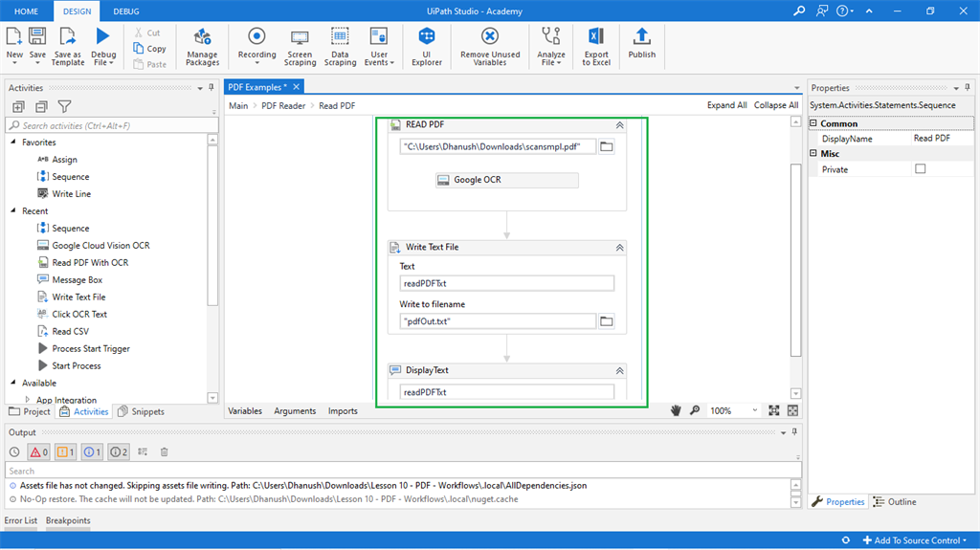The height and width of the screenshot is (550, 980).
Task: Select Read PDF With OCR activity
Action: [x=90, y=262]
